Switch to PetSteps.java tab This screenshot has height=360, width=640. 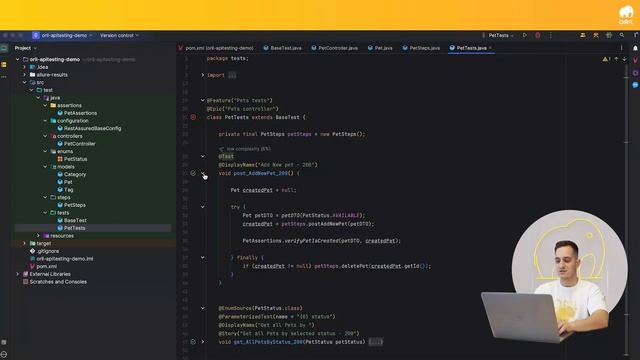click(x=421, y=48)
